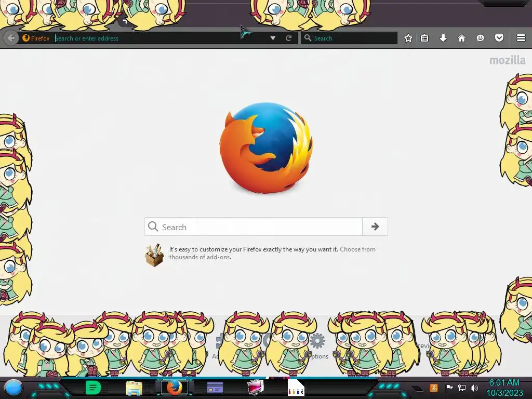Viewport: 532px width, 399px height.
Task: Open 'Choose from thousands of add-ons' link
Action: pyautogui.click(x=272, y=253)
